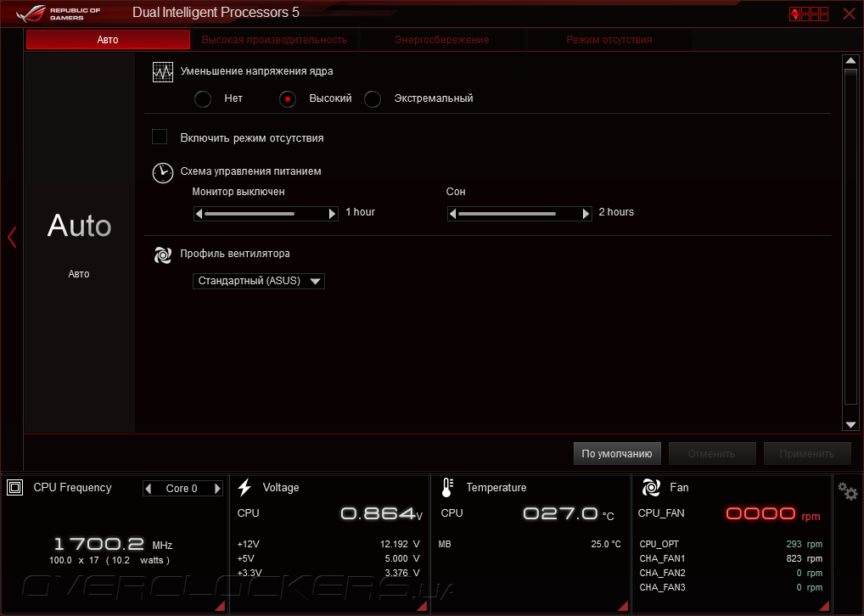
Task: Click the Отменить button
Action: (x=711, y=453)
